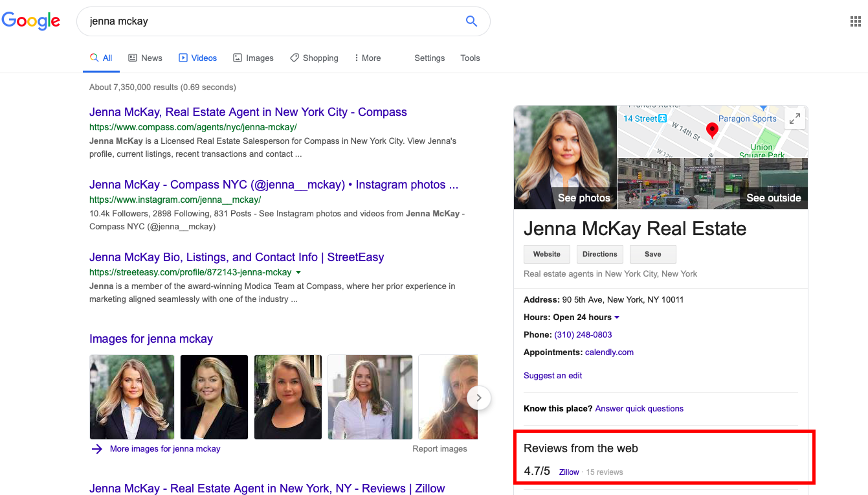Click the address 90 5th Ave text
868x495 pixels.
click(x=623, y=300)
